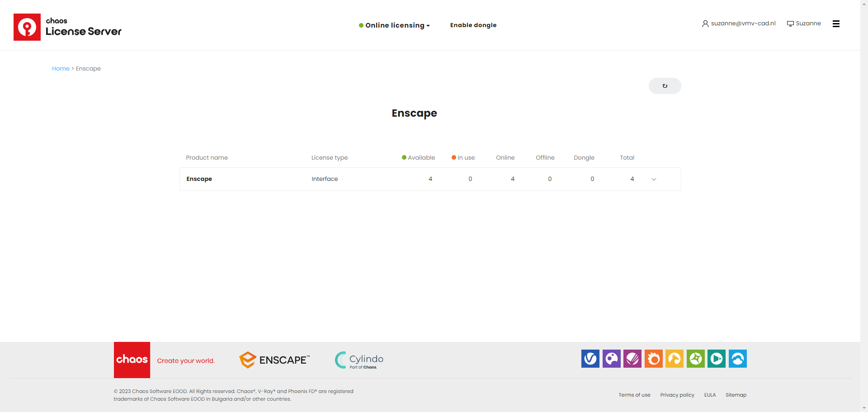Viewport: 868px width, 412px height.
Task: Click the Online column header
Action: pos(505,158)
